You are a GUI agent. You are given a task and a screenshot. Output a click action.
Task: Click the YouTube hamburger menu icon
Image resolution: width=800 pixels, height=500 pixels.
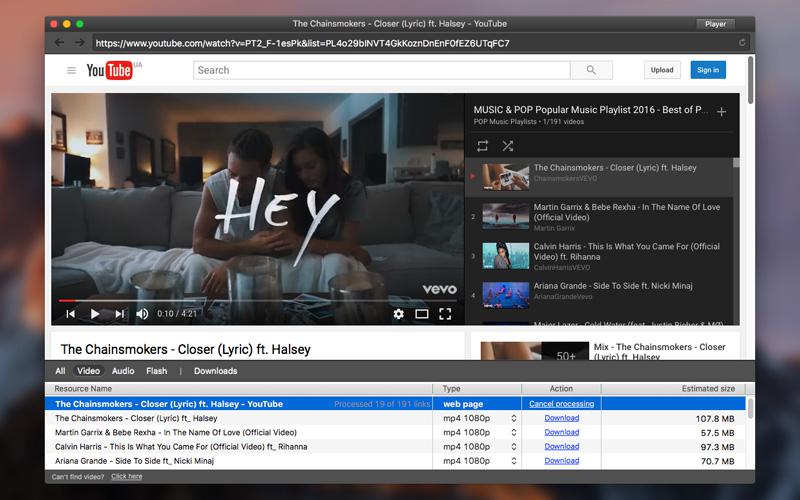(71, 70)
